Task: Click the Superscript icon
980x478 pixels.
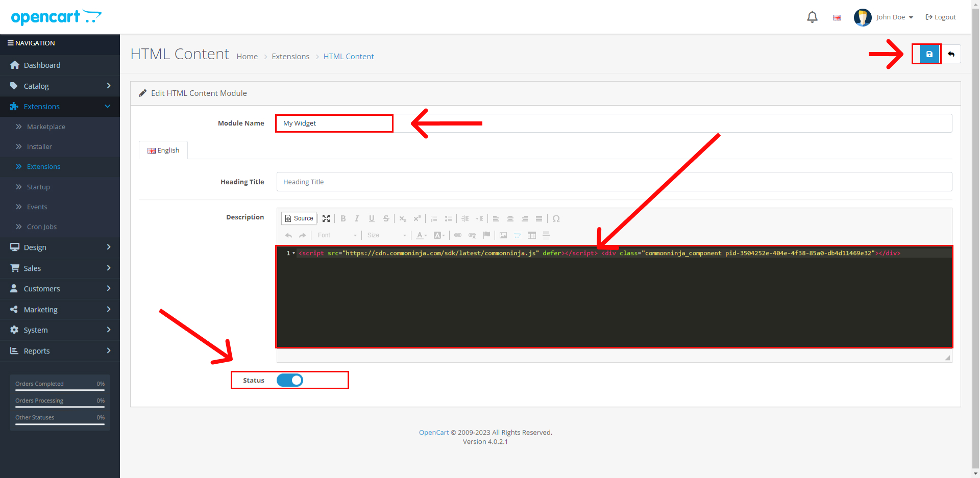Action: pos(417,218)
